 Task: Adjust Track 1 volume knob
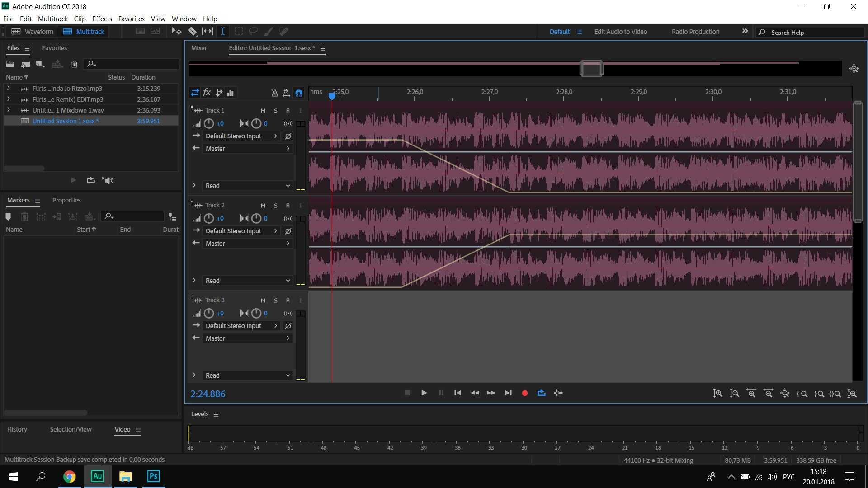[x=209, y=123]
